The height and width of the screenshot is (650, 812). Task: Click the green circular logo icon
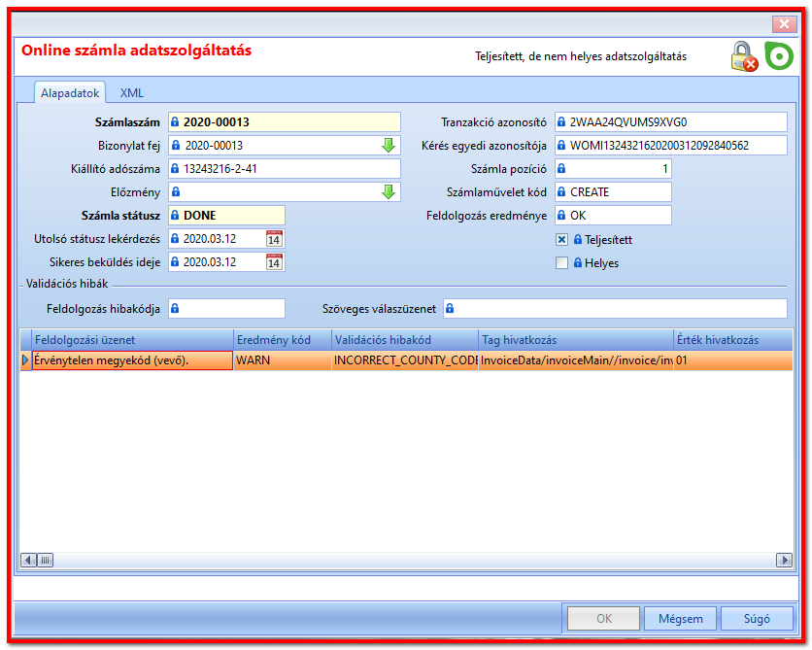(x=779, y=56)
